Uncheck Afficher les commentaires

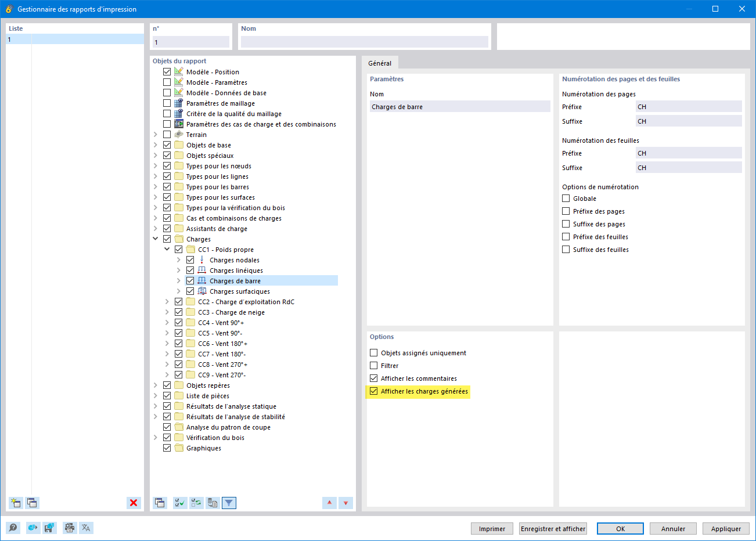(374, 378)
